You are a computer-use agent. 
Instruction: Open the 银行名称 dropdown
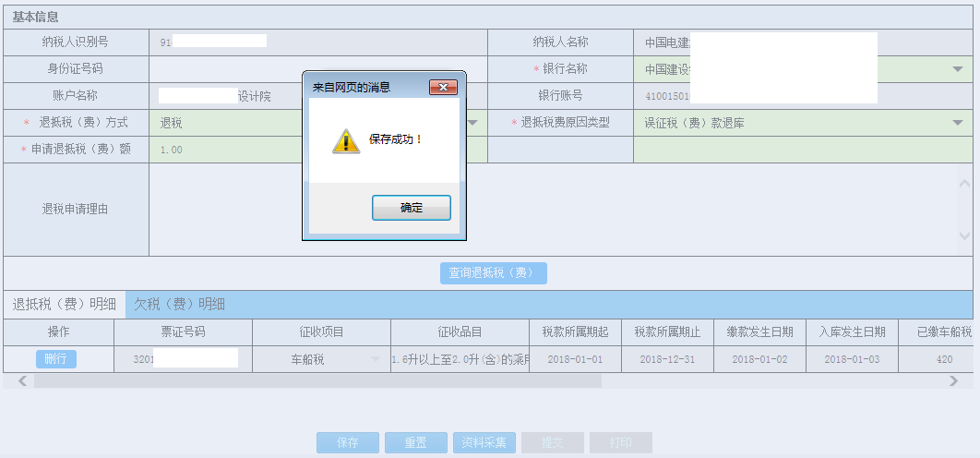click(957, 69)
